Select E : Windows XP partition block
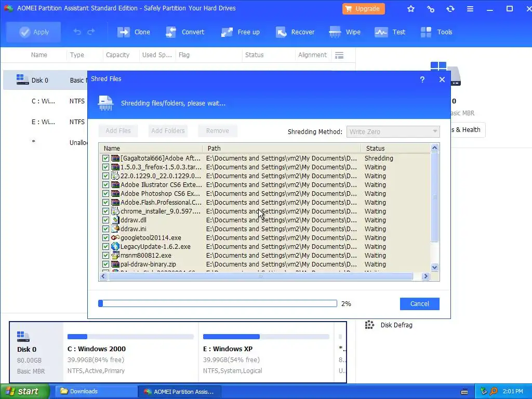The height and width of the screenshot is (399, 532). 266,352
